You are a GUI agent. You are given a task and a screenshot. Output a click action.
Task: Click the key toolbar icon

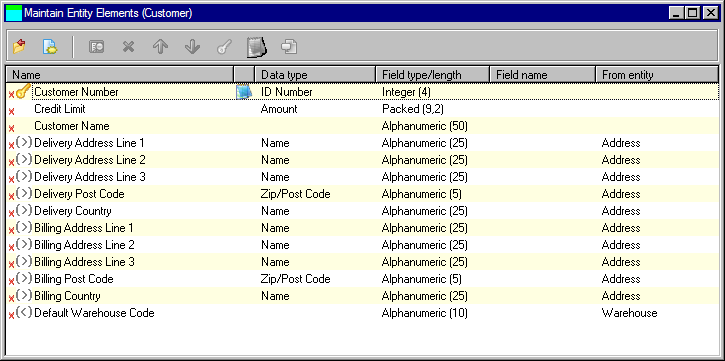point(224,47)
